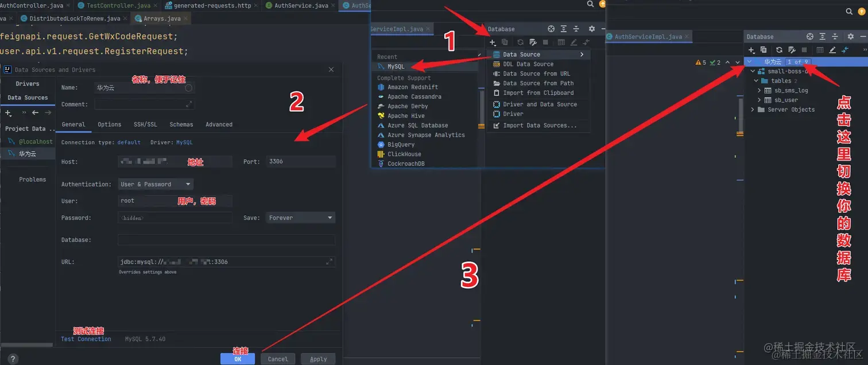This screenshot has height=365, width=868.
Task: Jump to query console icon, right Database panel
Action: coord(844,50)
